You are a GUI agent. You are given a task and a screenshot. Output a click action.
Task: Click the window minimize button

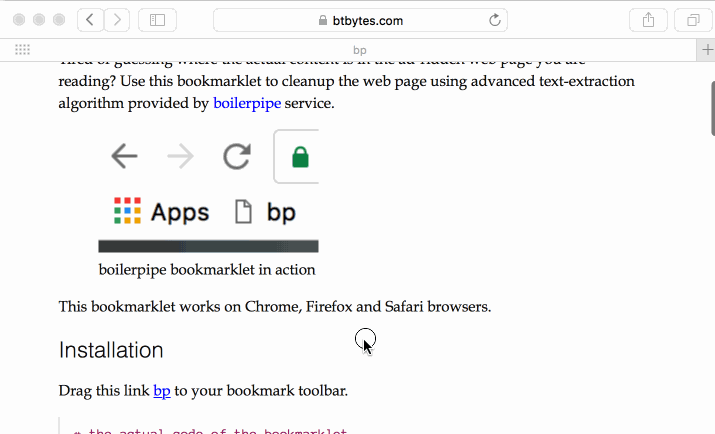tap(39, 20)
